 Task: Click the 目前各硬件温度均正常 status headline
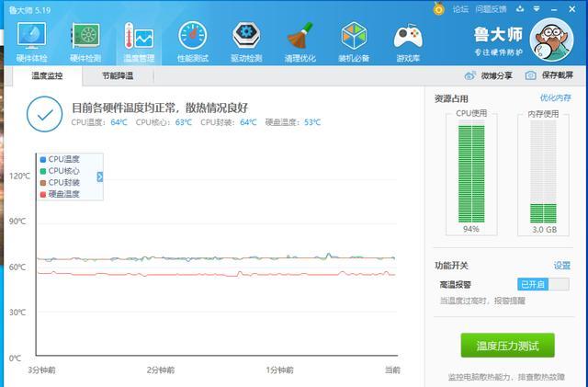160,108
